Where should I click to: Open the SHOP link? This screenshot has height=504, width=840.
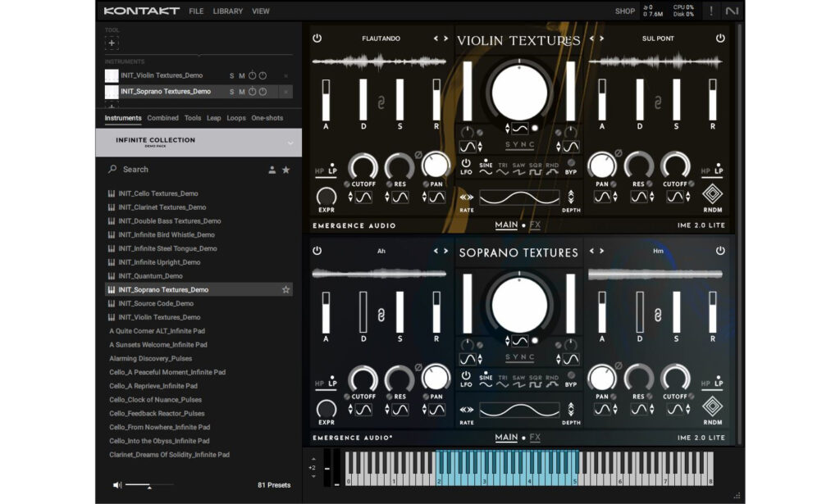(x=624, y=11)
